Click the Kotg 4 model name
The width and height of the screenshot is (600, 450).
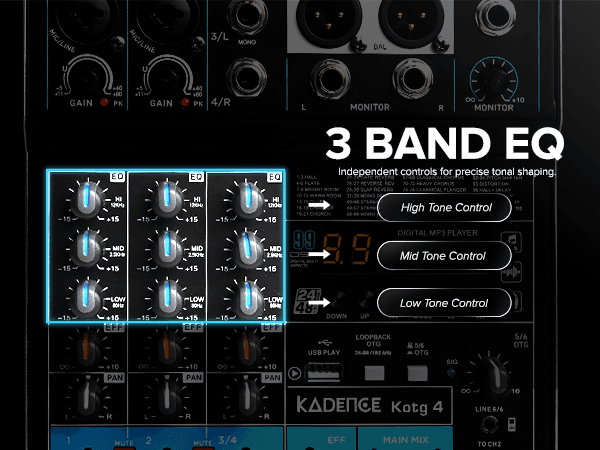pyautogui.click(x=417, y=407)
